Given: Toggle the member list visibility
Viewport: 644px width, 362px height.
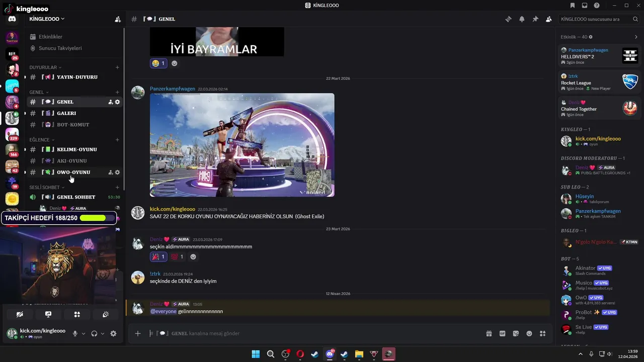Looking at the screenshot, I should point(548,19).
